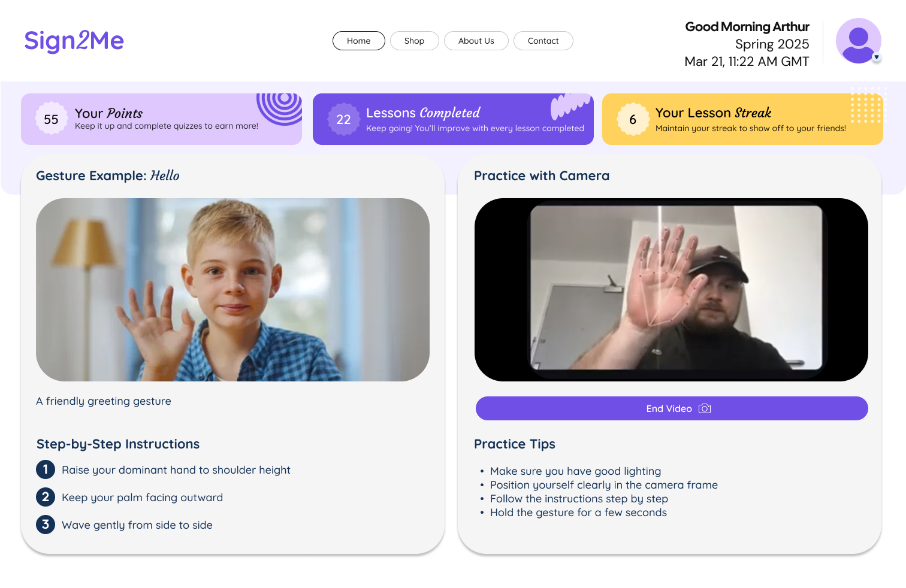This screenshot has height=588, width=906.
Task: Open the Lessons Completed card
Action: (453, 119)
